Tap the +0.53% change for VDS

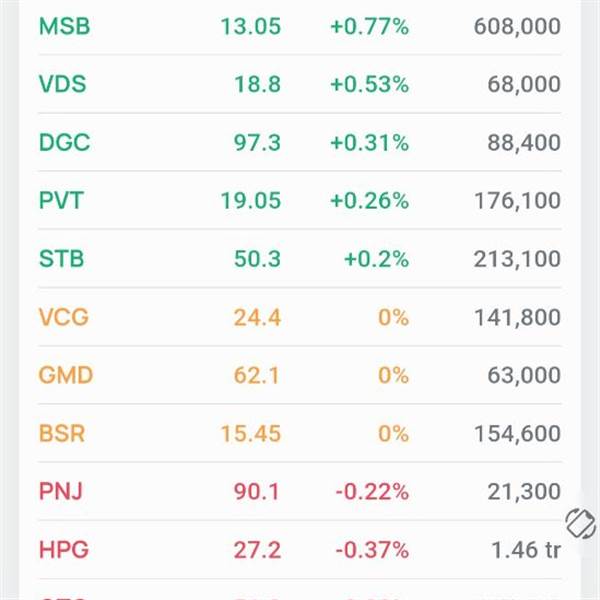pyautogui.click(x=369, y=85)
